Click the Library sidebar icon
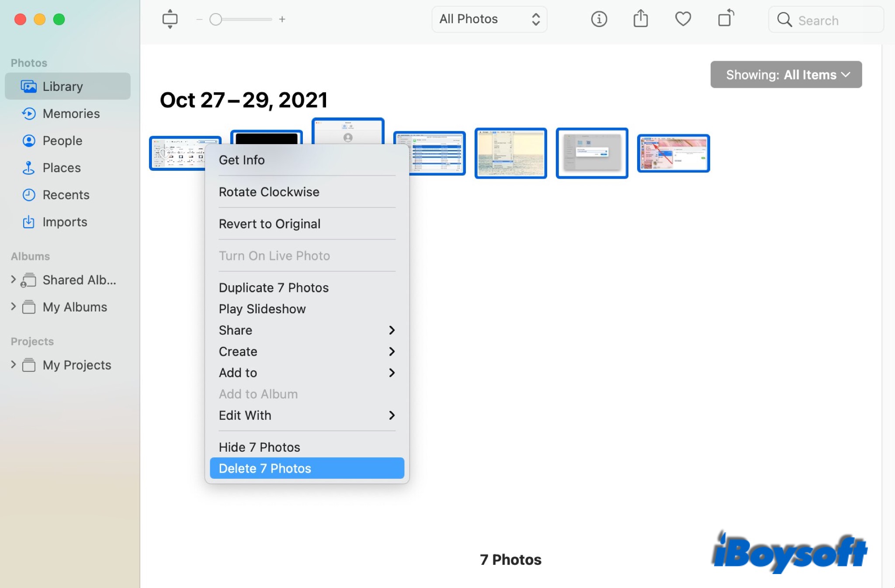Viewport: 895px width, 588px height. coord(28,86)
